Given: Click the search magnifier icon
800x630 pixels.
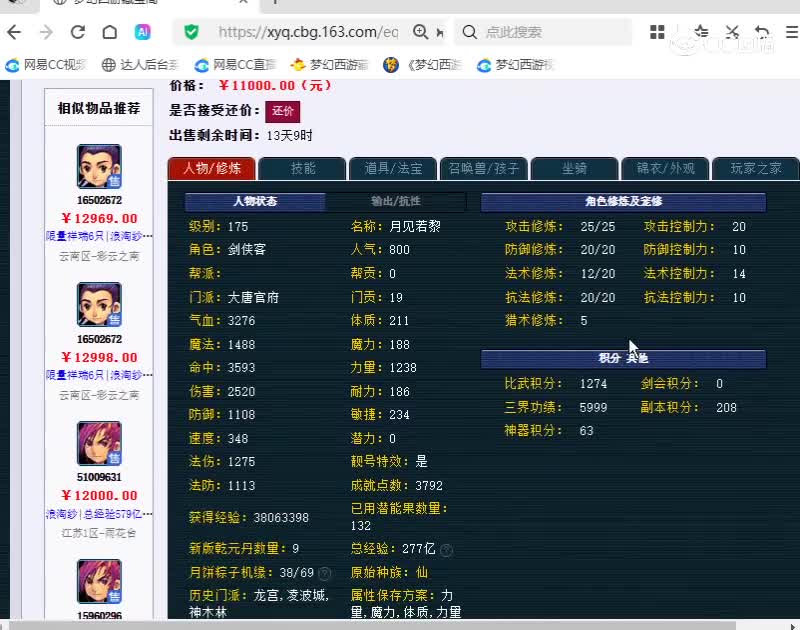Looking at the screenshot, I should [469, 33].
